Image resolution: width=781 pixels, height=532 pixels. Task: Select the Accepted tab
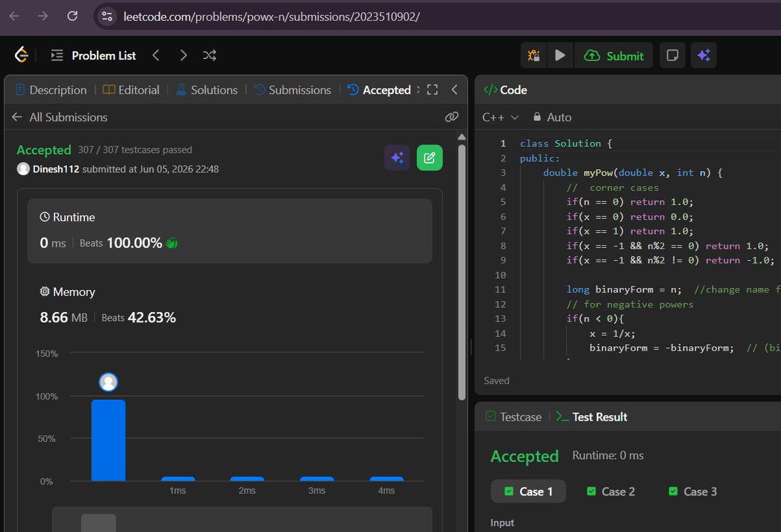click(x=379, y=90)
